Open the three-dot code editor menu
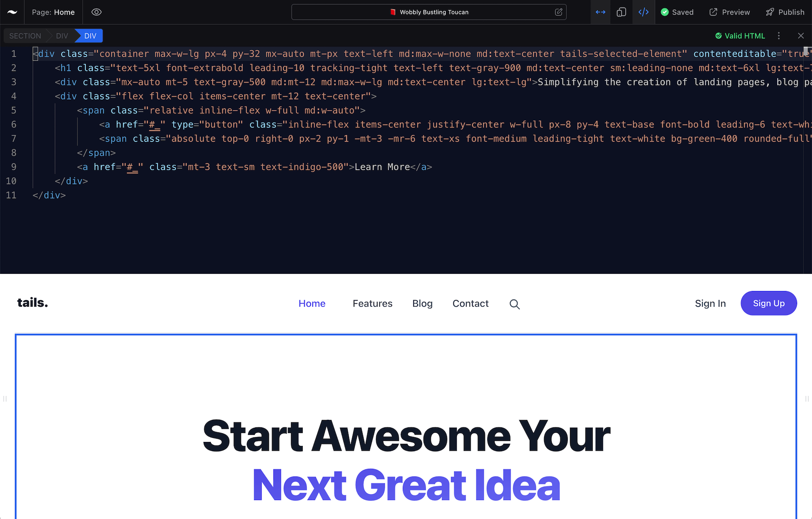 tap(779, 36)
